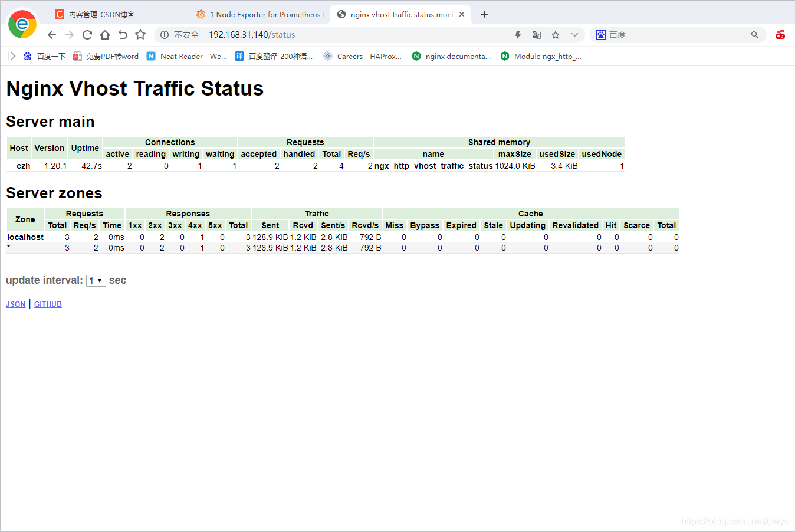
Task: Open the 免费PDF转word bookmark
Action: 106,56
